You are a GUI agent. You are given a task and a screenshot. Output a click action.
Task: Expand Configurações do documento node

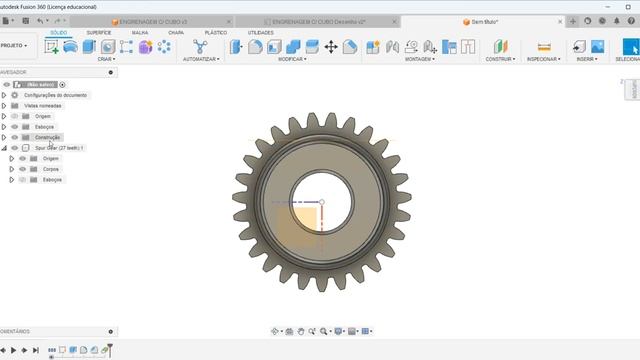click(4, 95)
